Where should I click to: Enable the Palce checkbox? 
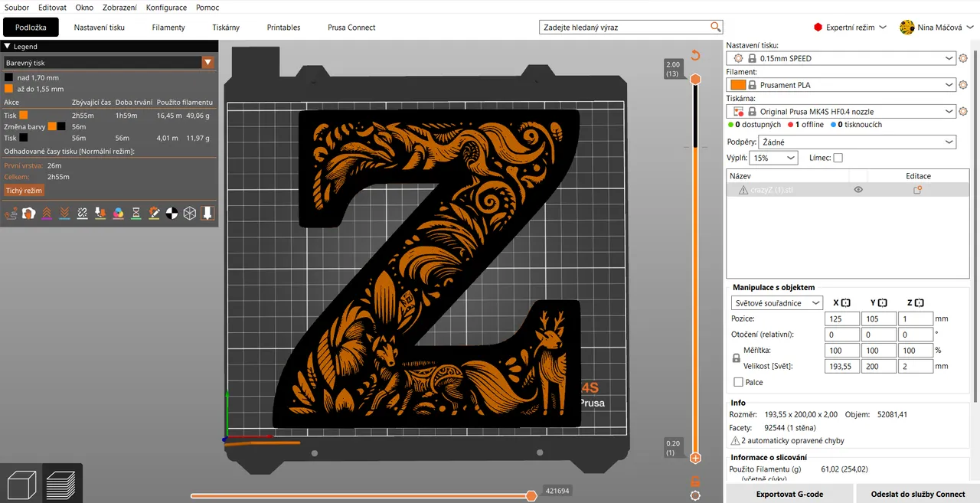click(739, 382)
